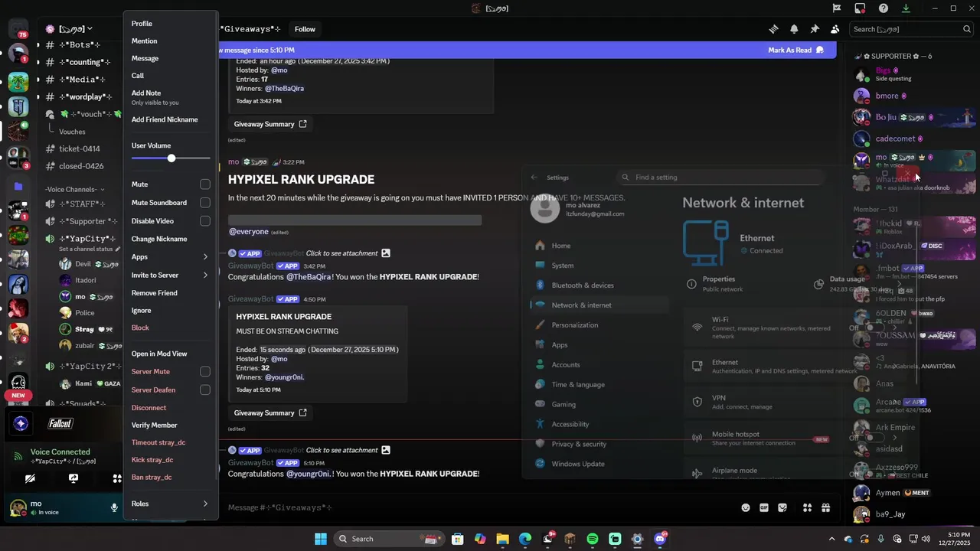Click the Follow button
The width and height of the screenshot is (980, 551).
pyautogui.click(x=305, y=29)
